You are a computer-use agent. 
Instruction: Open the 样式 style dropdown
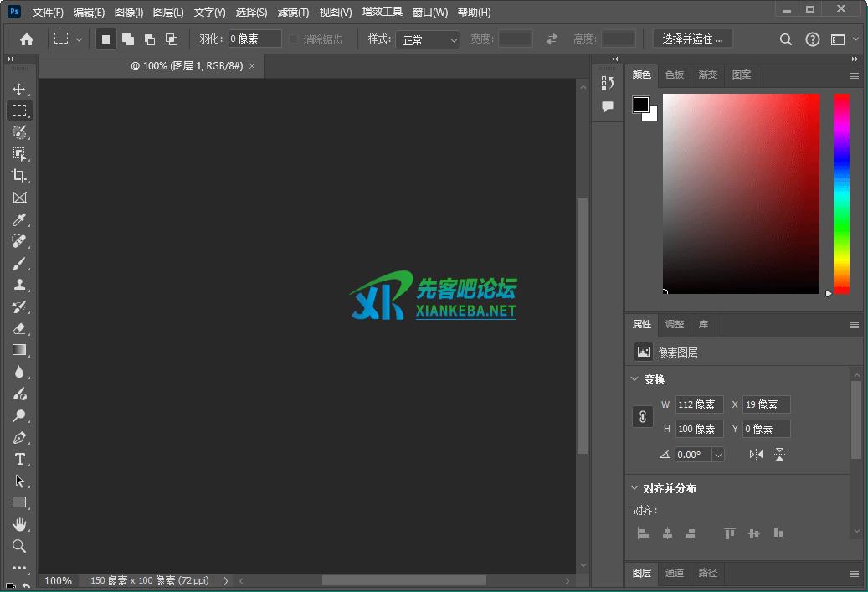click(428, 39)
